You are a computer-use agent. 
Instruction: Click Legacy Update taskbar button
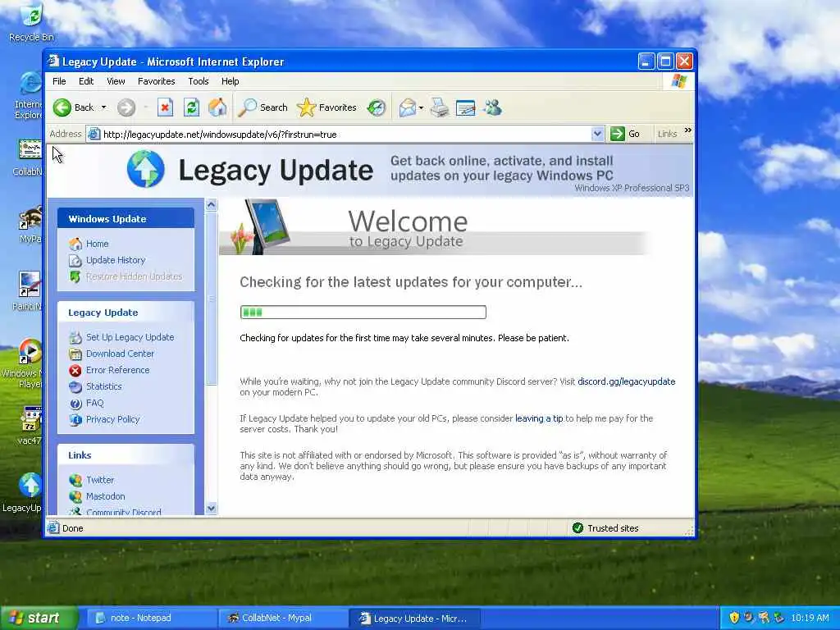click(x=414, y=619)
